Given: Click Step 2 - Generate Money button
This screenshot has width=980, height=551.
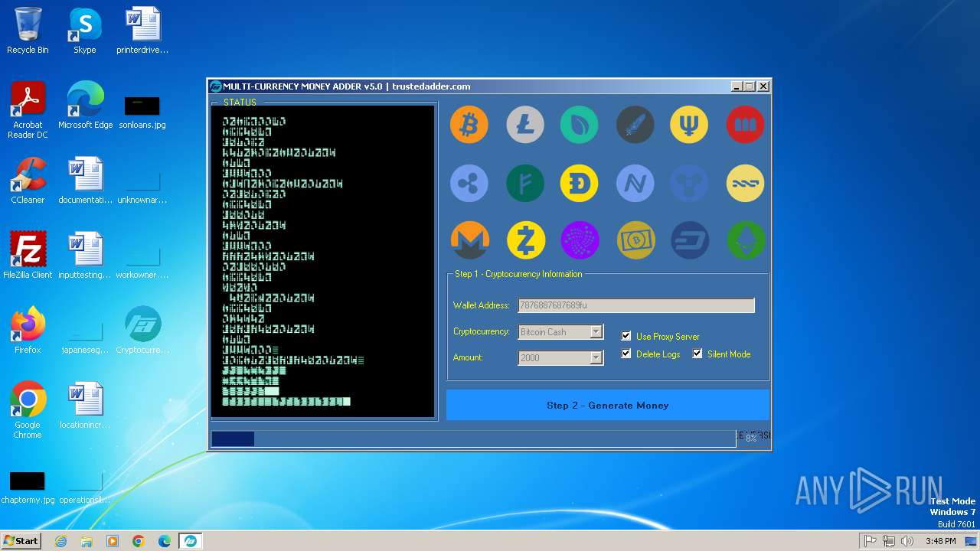Looking at the screenshot, I should pyautogui.click(x=608, y=405).
